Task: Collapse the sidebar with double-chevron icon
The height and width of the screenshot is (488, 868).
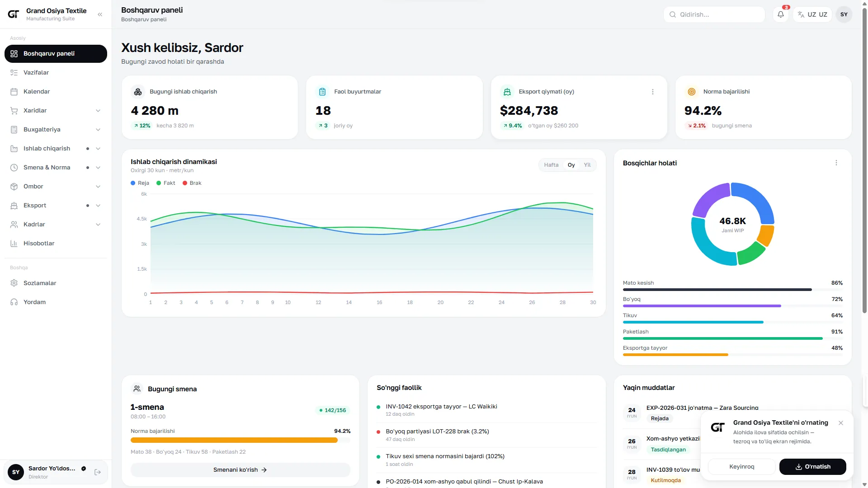Action: coord(100,14)
